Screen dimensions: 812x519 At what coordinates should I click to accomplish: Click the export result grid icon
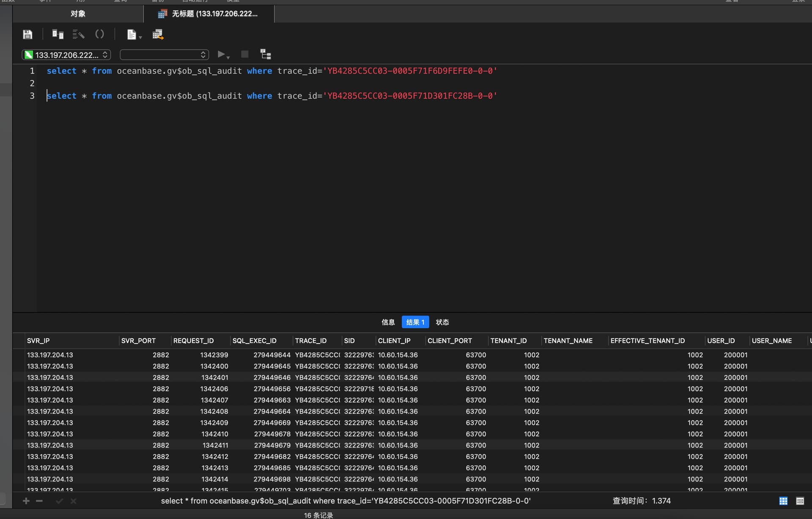[x=158, y=34]
